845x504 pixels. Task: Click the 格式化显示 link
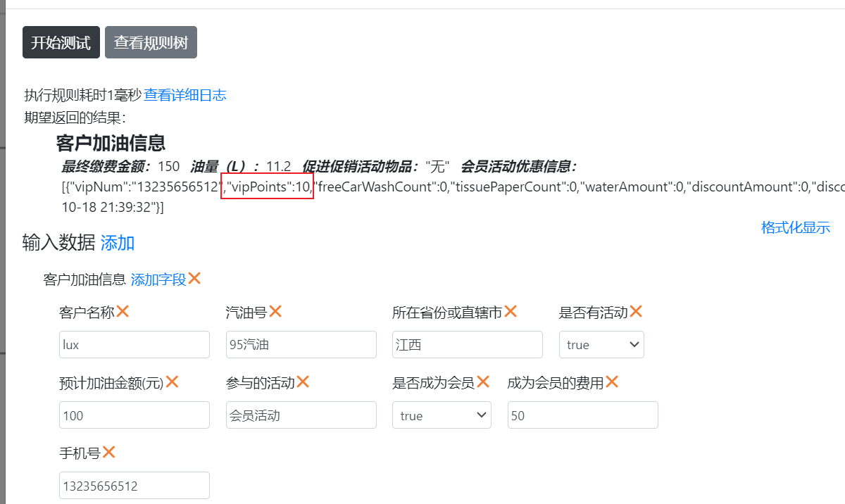(795, 227)
